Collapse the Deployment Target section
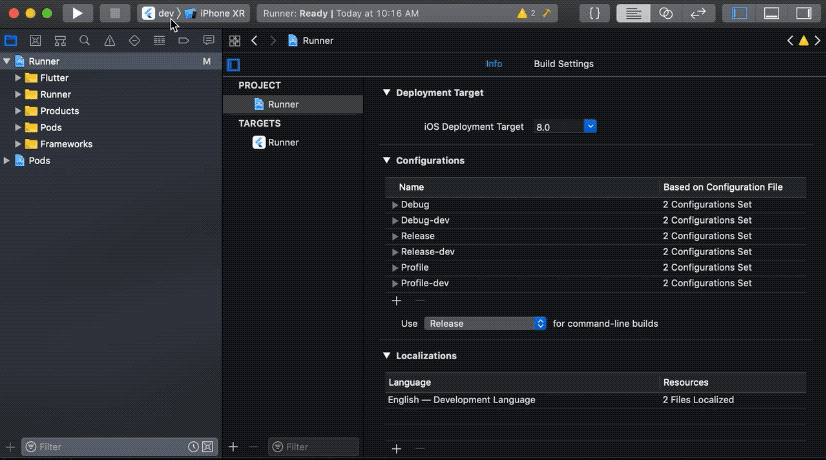Screen dimensions: 826x460 387,92
